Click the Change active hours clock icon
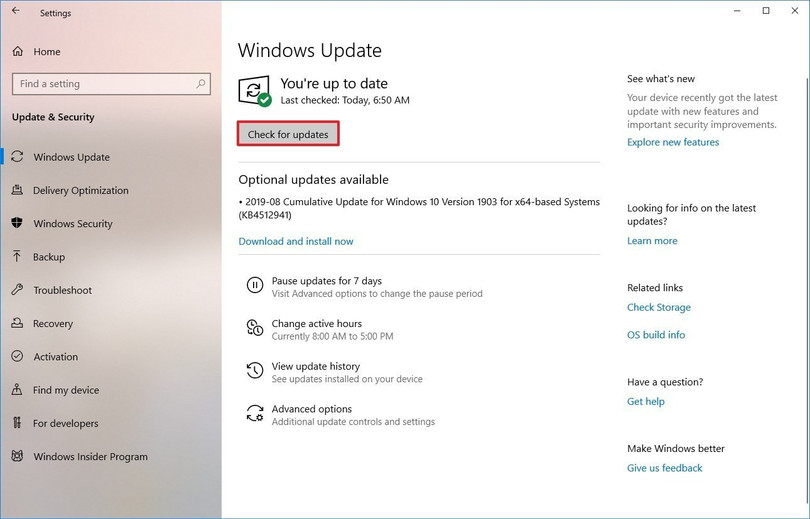The height and width of the screenshot is (519, 810). [x=255, y=329]
